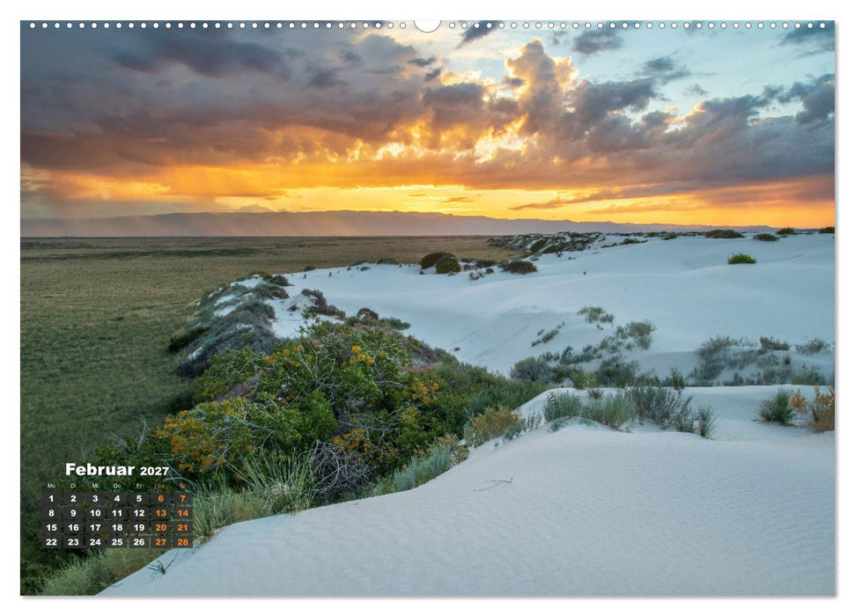Select calendar day 3
This screenshot has height=616, width=855.
(95, 498)
